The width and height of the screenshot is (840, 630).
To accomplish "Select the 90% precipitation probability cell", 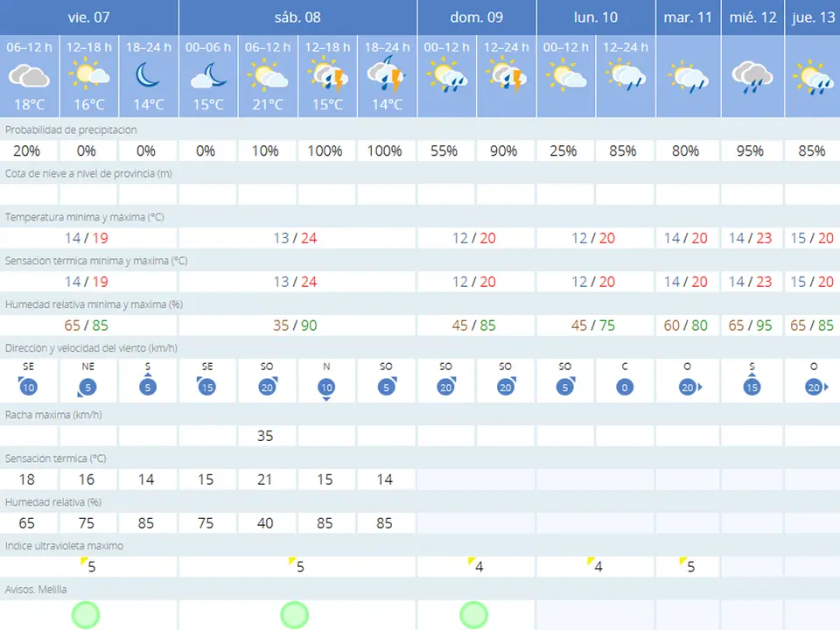I will click(x=506, y=150).
